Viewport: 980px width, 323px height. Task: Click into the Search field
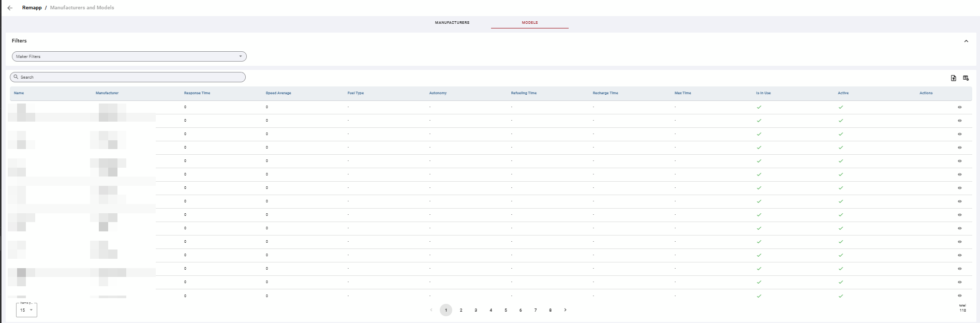128,77
